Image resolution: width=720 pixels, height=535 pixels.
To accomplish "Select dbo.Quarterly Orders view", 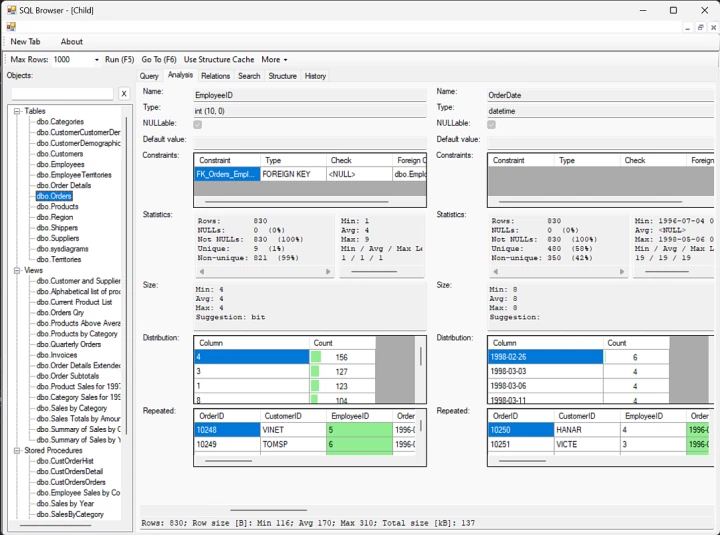I will [69, 344].
